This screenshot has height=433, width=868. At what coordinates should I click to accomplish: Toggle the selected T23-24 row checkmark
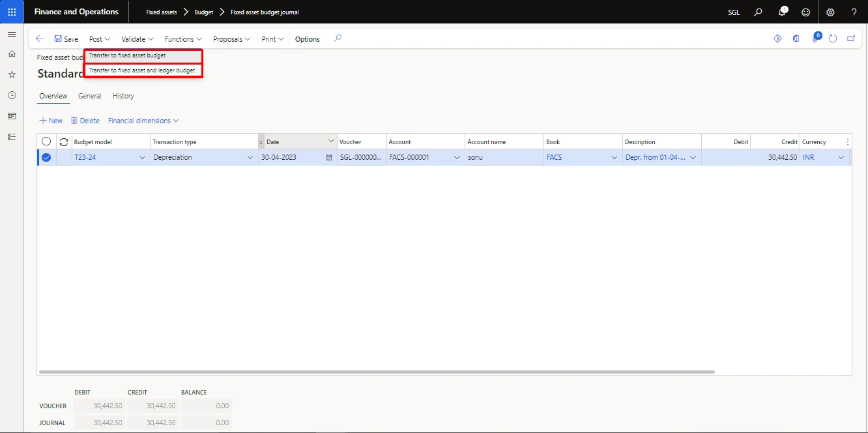(x=46, y=157)
